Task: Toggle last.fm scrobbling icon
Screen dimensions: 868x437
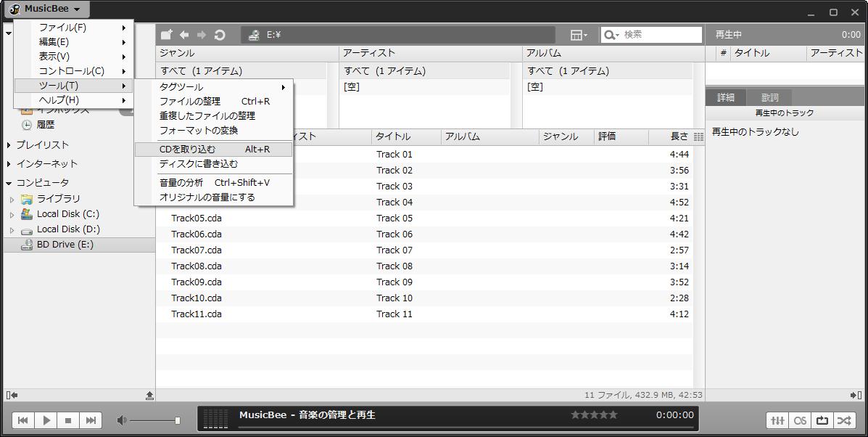Action: [x=800, y=420]
